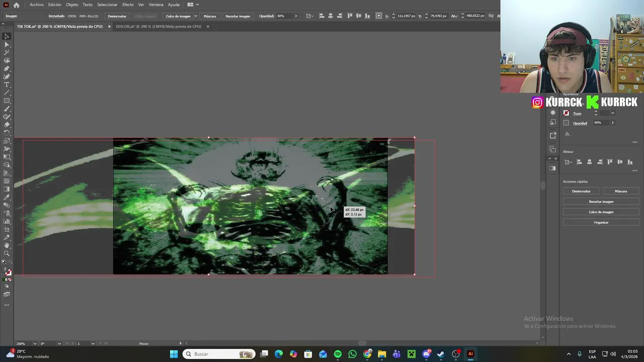This screenshot has height=362, width=644.
Task: Select the Rectangle tool
Action: [x=7, y=101]
